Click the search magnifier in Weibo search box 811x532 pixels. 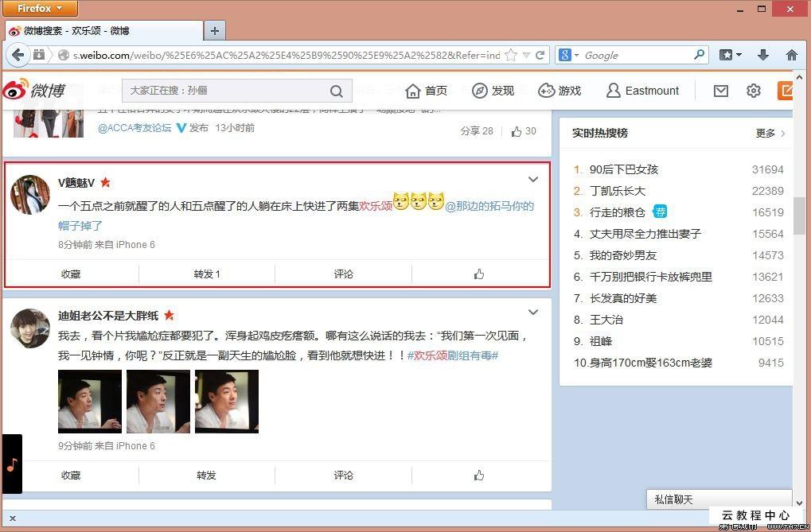point(337,91)
